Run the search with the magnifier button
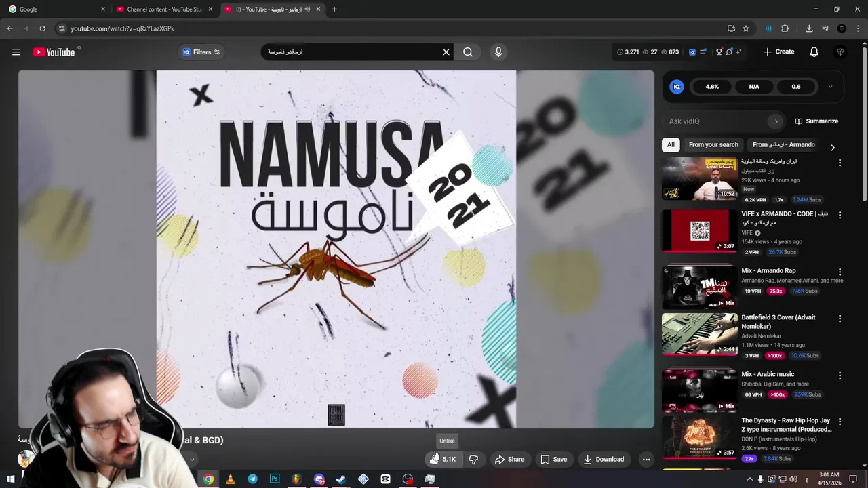 468,52
